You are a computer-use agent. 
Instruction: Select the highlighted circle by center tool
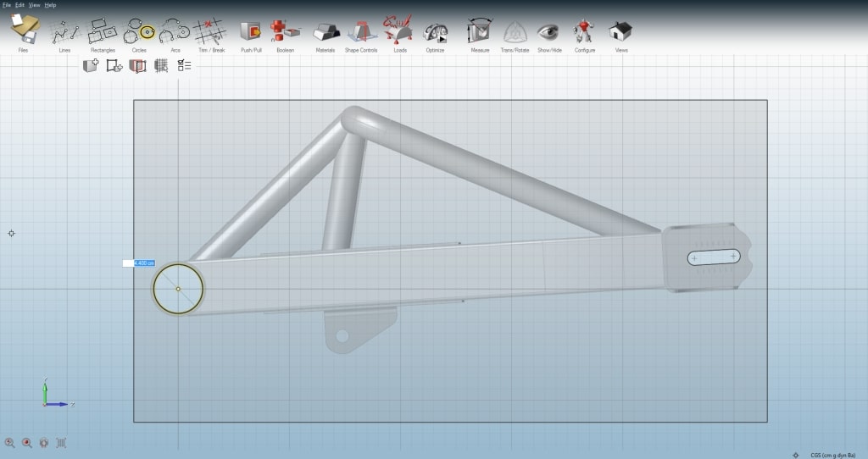pyautogui.click(x=147, y=32)
